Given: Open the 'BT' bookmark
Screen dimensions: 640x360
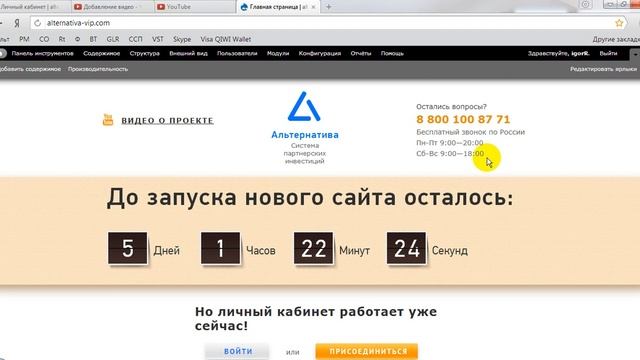Looking at the screenshot, I should point(93,39).
